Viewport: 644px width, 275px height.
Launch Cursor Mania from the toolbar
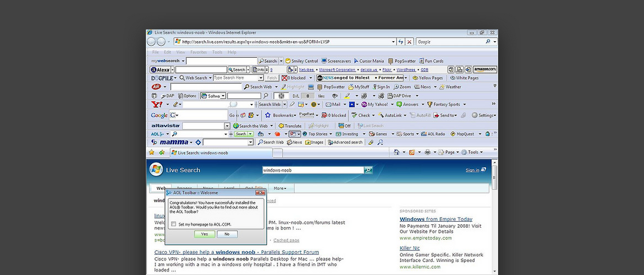click(x=368, y=61)
